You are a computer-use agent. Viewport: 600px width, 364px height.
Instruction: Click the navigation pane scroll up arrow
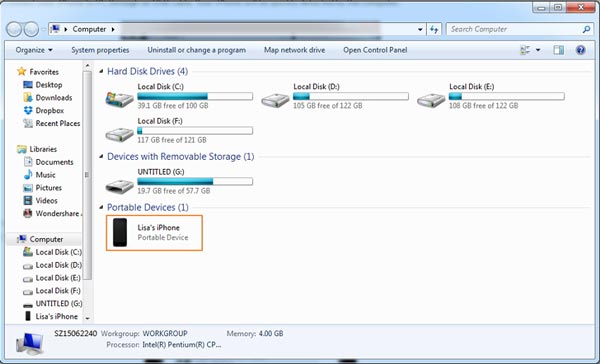tap(87, 66)
